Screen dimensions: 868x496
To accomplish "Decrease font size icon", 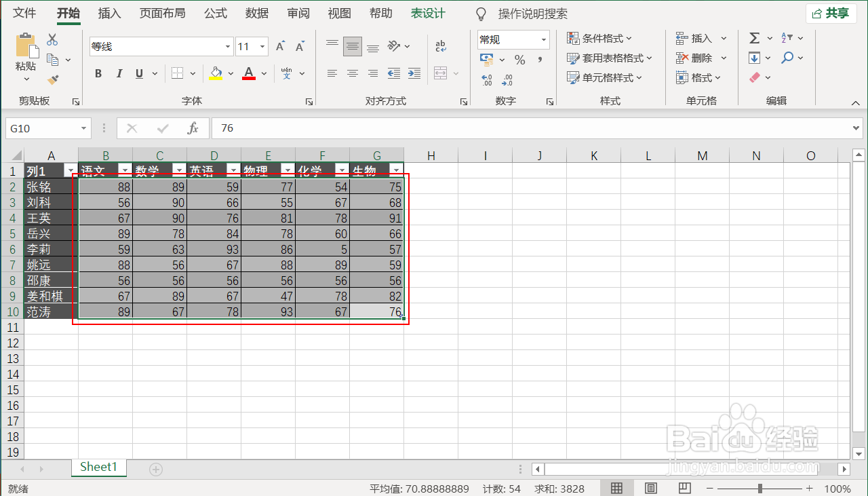I will (x=300, y=47).
